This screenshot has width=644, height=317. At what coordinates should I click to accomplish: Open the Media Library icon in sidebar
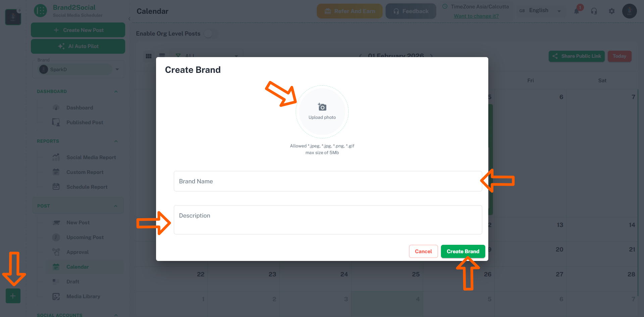(x=56, y=296)
